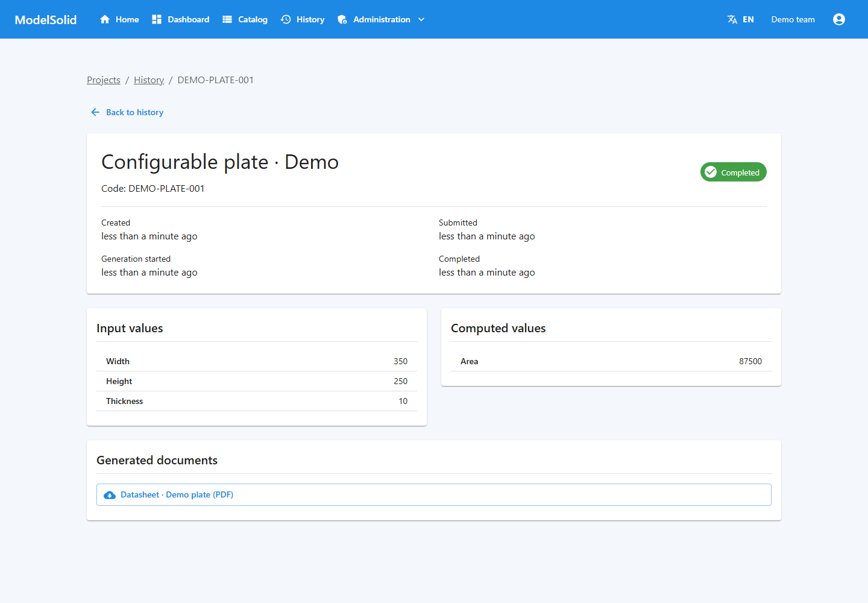The image size is (868, 603).
Task: Click the Width value 350
Action: (401, 361)
